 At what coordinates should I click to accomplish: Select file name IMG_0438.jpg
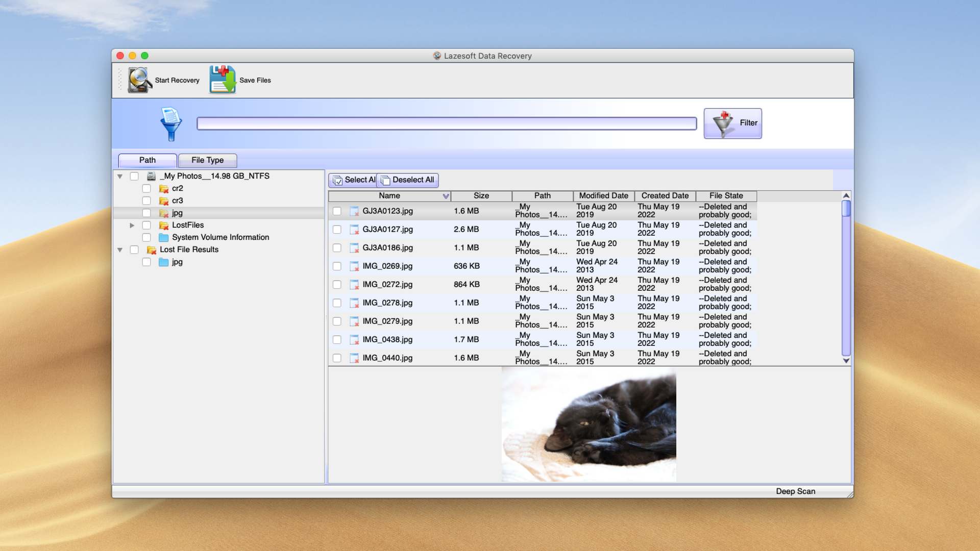pyautogui.click(x=387, y=340)
